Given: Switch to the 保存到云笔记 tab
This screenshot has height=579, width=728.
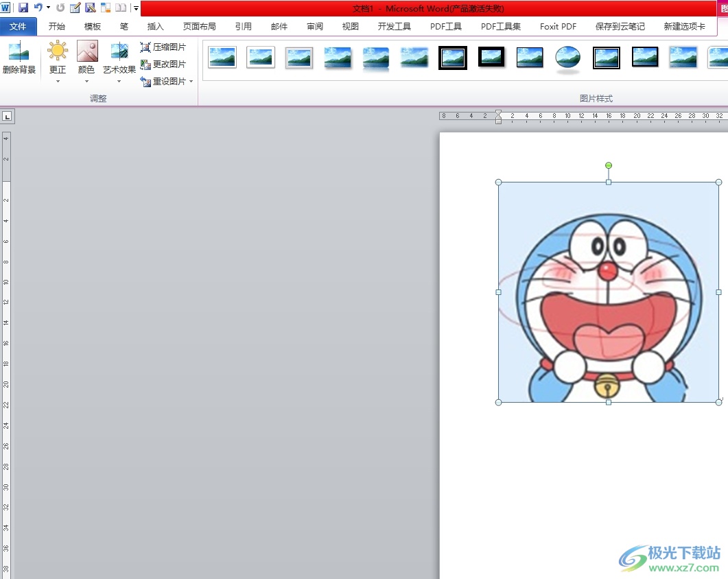Looking at the screenshot, I should tap(620, 27).
